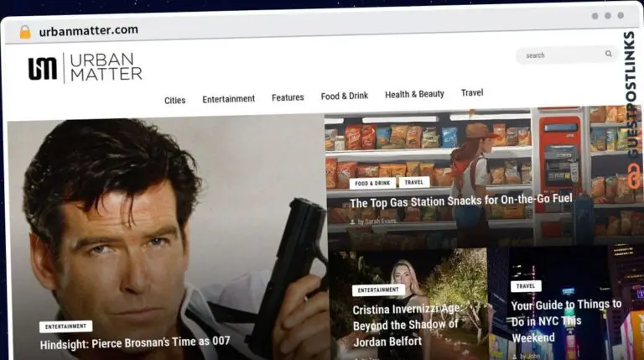
Task: Click the padlock icon in address bar
Action: [25, 32]
